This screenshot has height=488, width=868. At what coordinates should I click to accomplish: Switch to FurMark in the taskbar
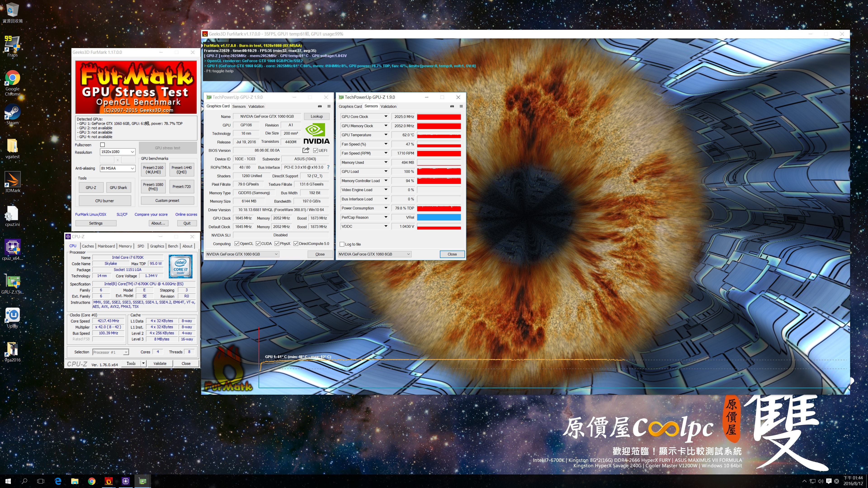109,481
